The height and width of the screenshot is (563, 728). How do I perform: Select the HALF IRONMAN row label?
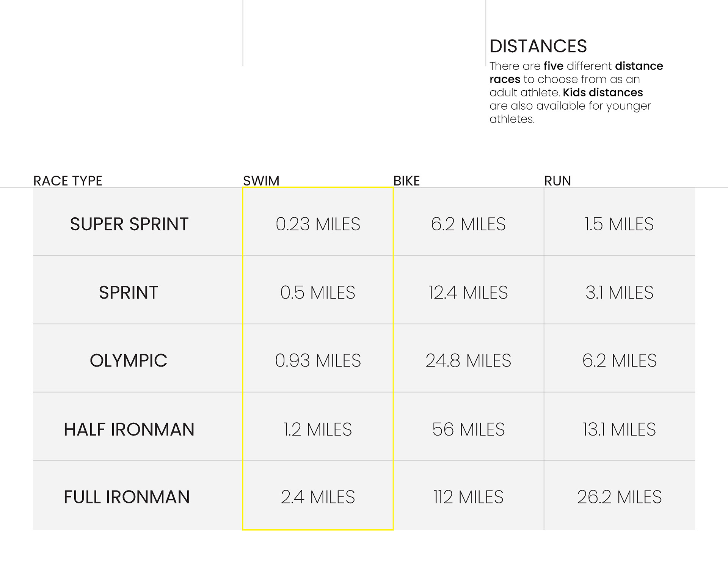coord(129,429)
